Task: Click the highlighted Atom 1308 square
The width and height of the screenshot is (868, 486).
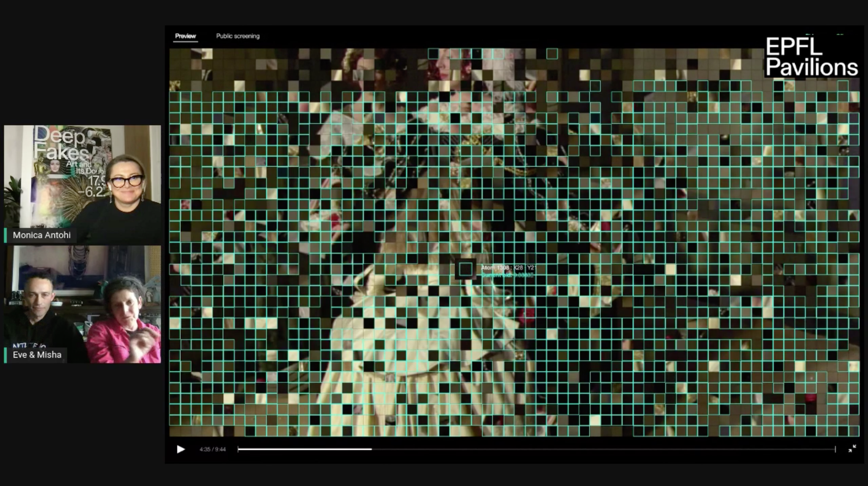Action: [465, 269]
